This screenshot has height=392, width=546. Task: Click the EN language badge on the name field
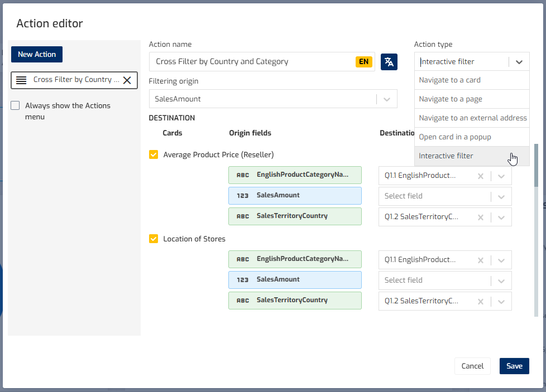click(x=363, y=61)
